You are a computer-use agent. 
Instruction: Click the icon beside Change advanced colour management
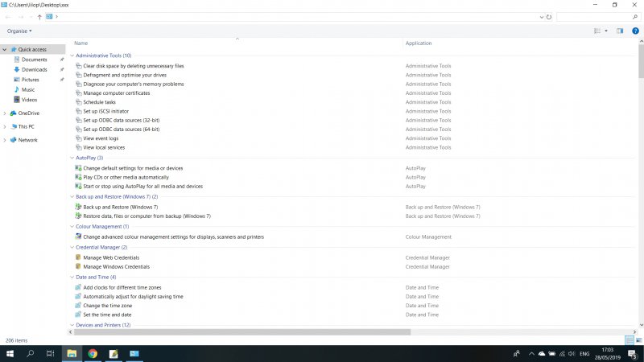[78, 237]
